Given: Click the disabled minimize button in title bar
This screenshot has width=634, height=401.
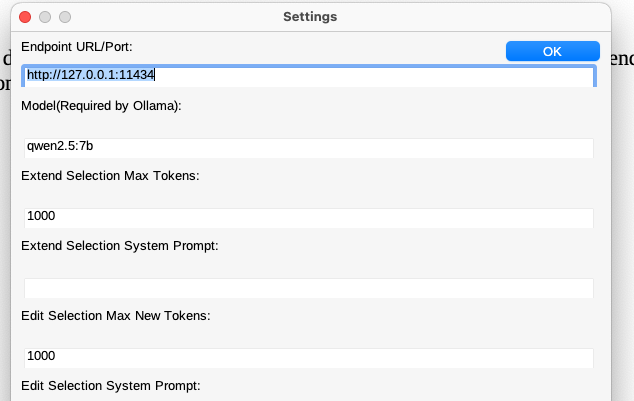Looking at the screenshot, I should 45,17.
